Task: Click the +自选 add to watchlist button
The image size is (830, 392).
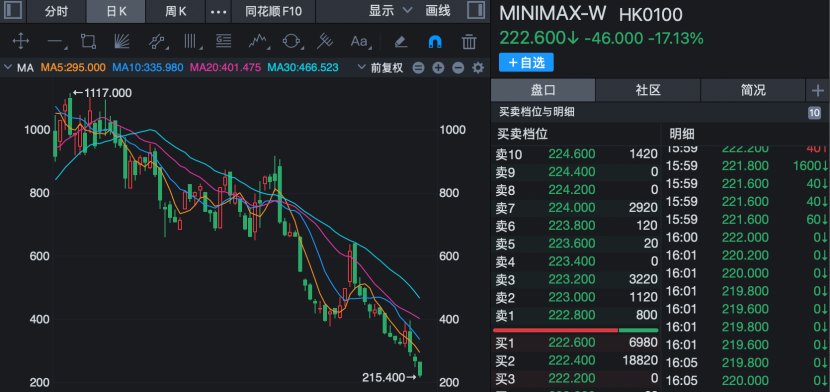Action: click(x=526, y=62)
